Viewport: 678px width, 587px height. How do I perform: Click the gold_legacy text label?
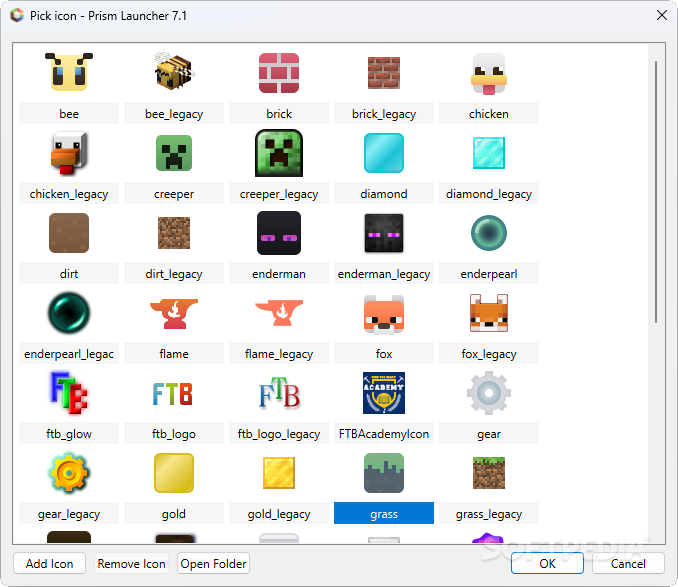pyautogui.click(x=279, y=514)
